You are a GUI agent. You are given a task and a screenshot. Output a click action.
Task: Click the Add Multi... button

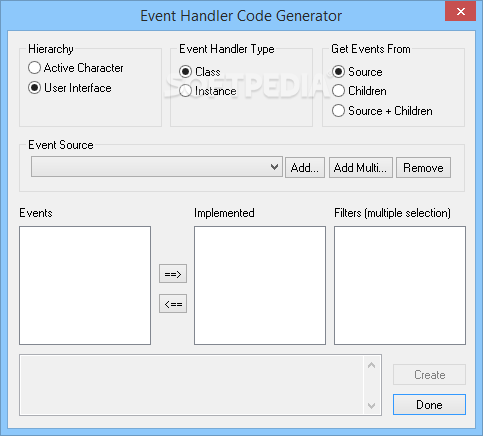[x=361, y=168]
